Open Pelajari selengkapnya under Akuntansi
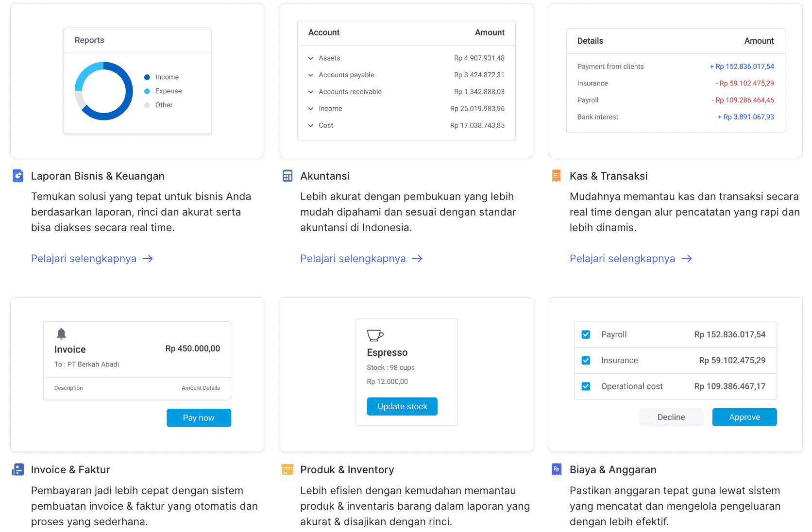Image resolution: width=812 pixels, height=532 pixels. (361, 259)
